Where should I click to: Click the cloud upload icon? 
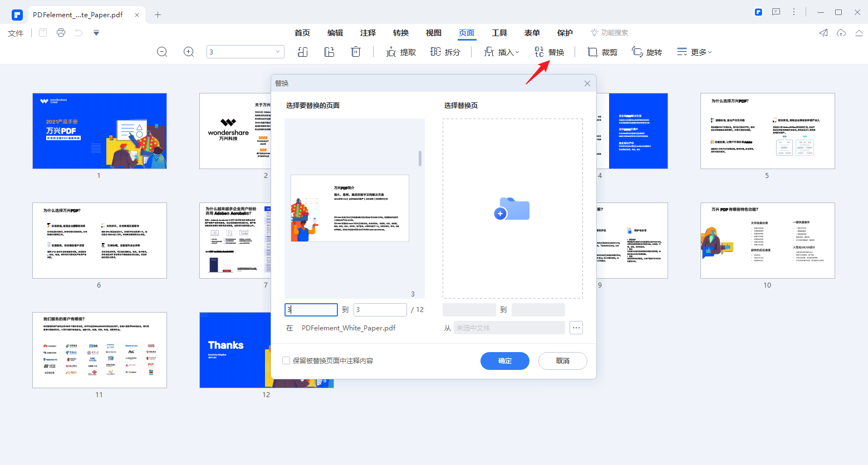[x=841, y=33]
